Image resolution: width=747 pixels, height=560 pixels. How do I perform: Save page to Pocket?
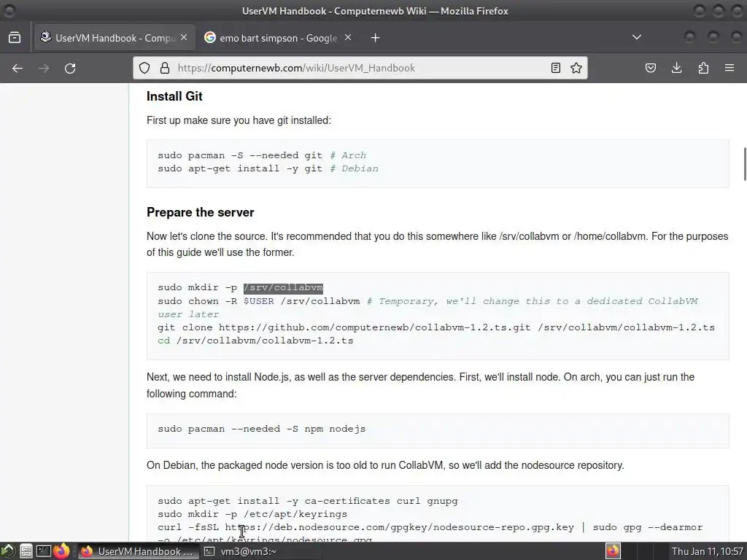coord(650,68)
